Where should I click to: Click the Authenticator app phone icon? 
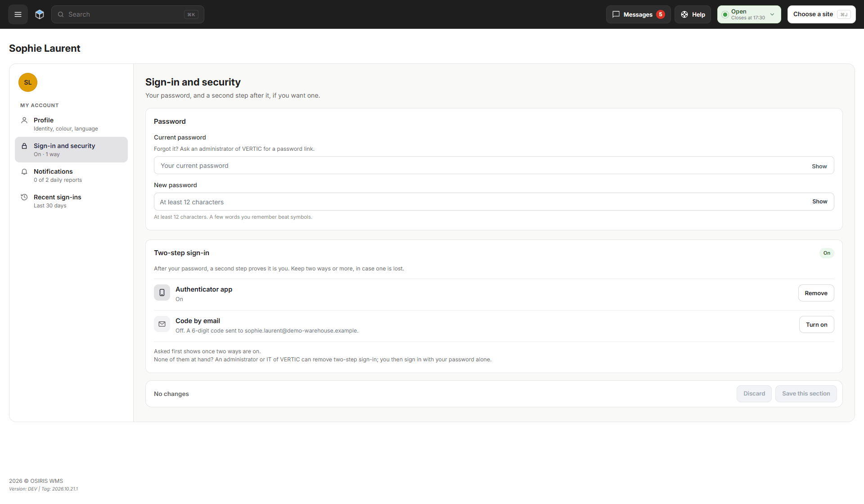[162, 292]
